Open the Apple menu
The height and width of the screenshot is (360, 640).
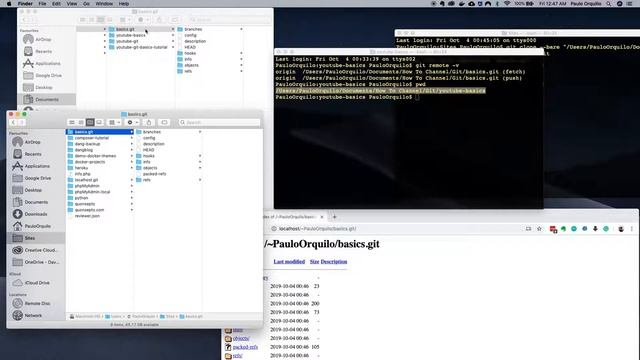(9, 4)
